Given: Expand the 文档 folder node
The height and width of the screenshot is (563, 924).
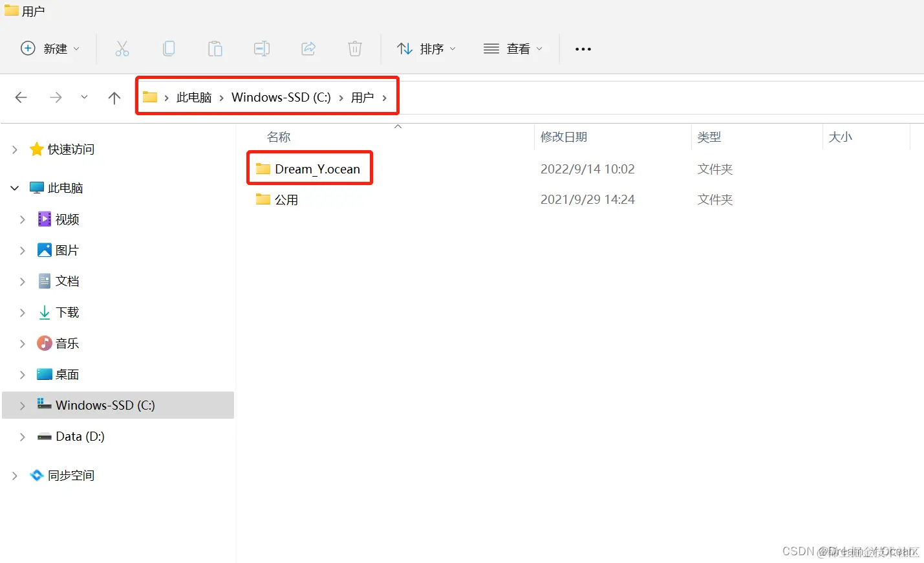Looking at the screenshot, I should pos(23,281).
